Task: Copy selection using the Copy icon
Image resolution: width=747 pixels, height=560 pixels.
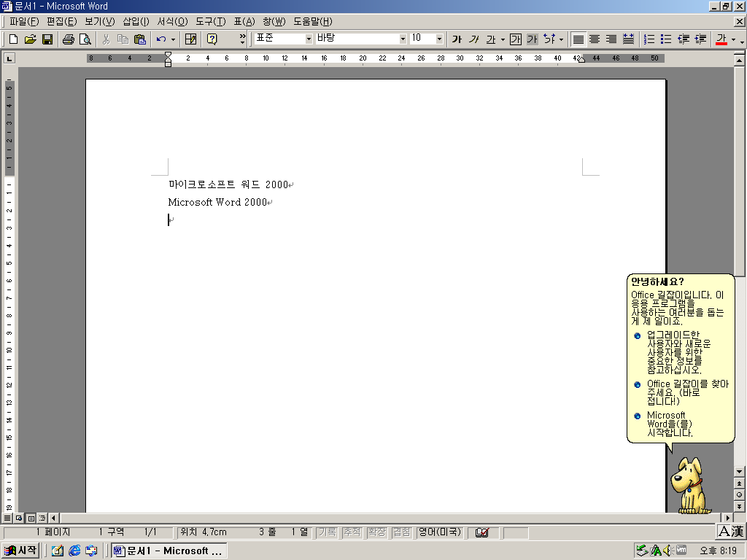Action: coord(123,39)
